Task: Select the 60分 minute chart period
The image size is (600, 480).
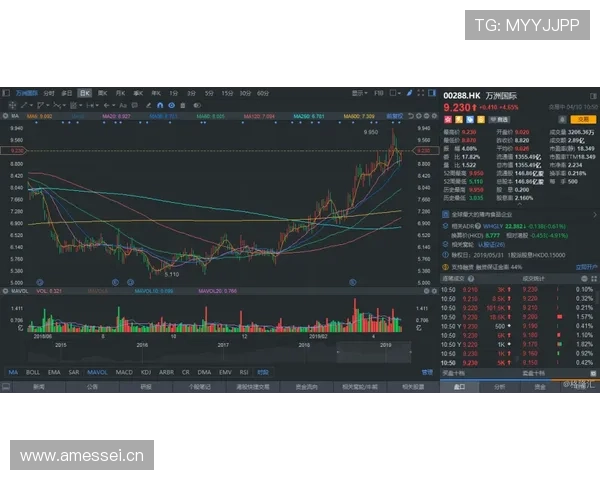Action: (263, 92)
